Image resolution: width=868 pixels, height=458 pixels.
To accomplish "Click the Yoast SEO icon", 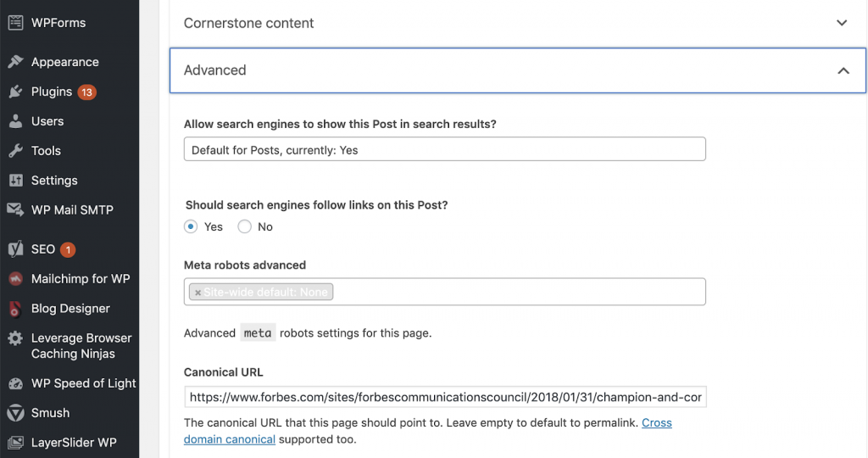I will pyautogui.click(x=15, y=249).
